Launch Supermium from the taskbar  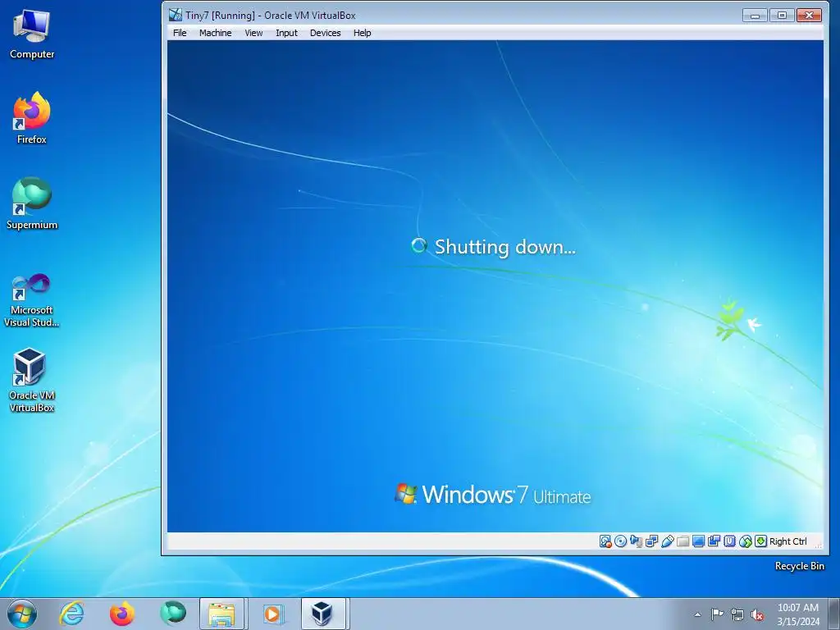tap(172, 614)
